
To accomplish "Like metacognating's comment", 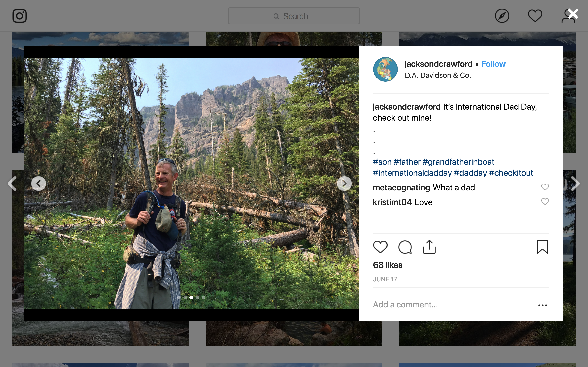I will click(x=545, y=187).
